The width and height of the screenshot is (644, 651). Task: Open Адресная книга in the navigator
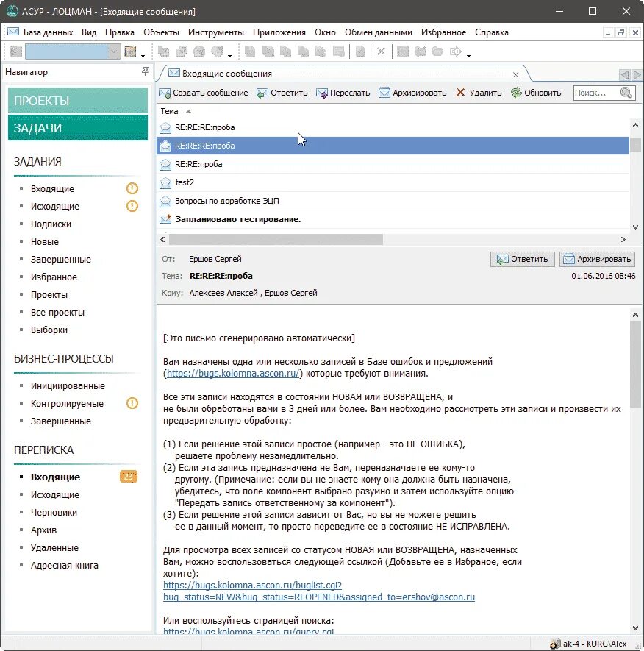coord(64,566)
